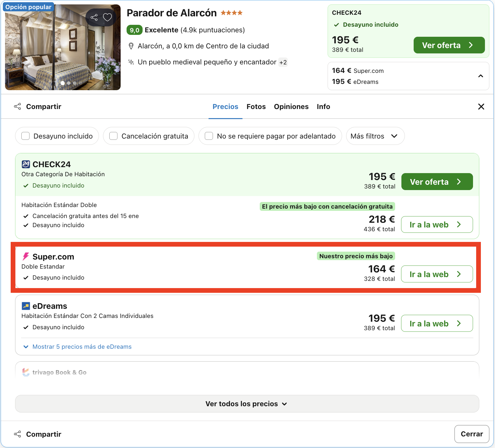Tick the Cancelación gratuita checkbox
This screenshot has width=495, height=448.
point(113,136)
